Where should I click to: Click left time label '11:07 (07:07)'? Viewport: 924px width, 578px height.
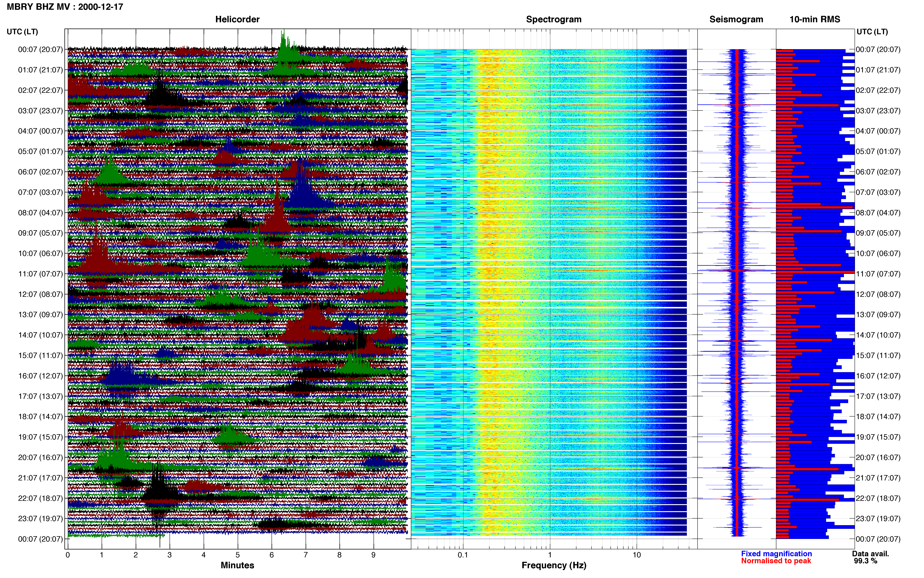[41, 274]
